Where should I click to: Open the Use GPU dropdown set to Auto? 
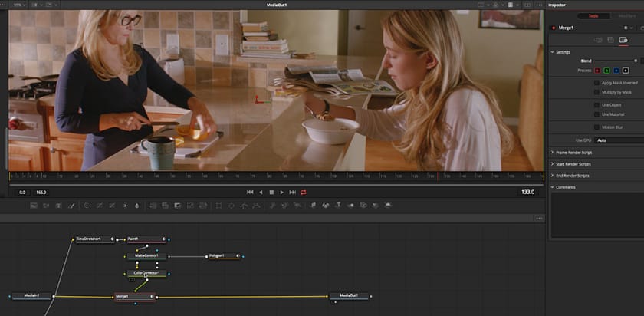tap(619, 140)
